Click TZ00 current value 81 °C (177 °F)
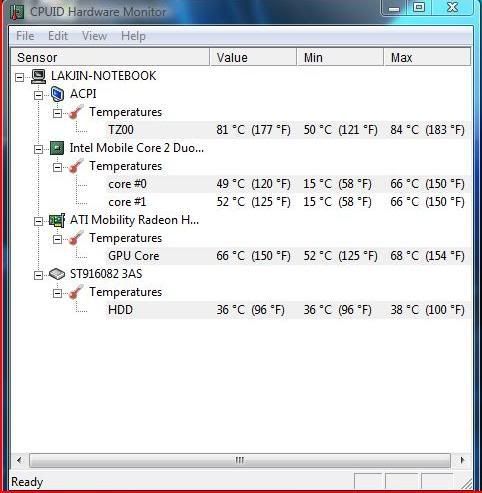The image size is (482, 493). point(253,130)
